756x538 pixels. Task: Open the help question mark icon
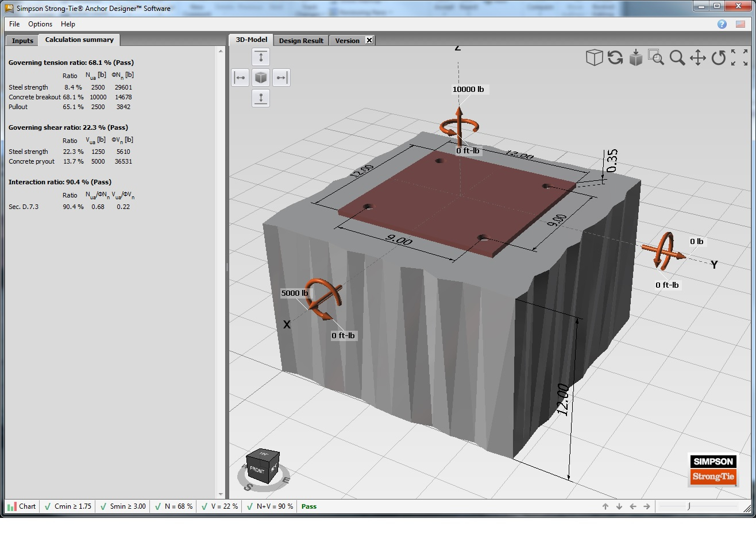(x=722, y=24)
